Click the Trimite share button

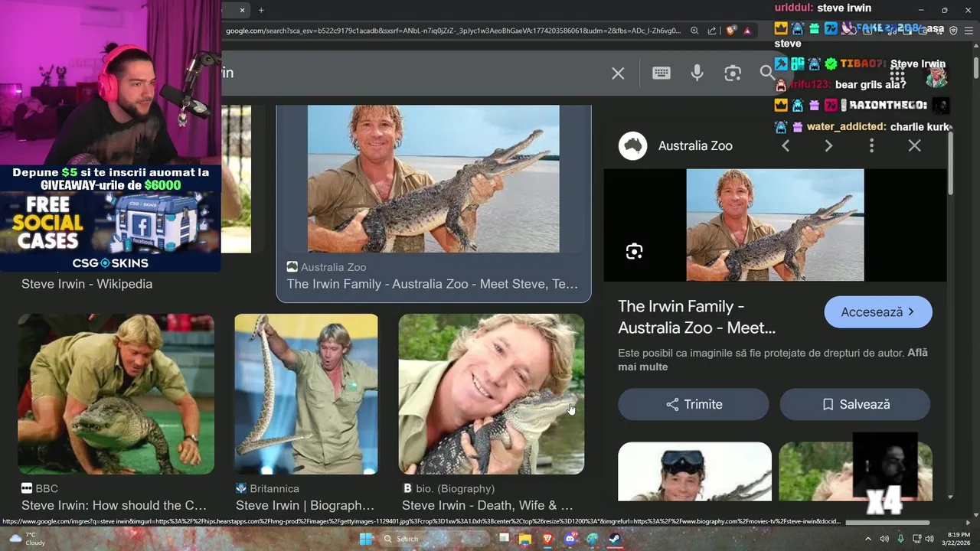[694, 404]
